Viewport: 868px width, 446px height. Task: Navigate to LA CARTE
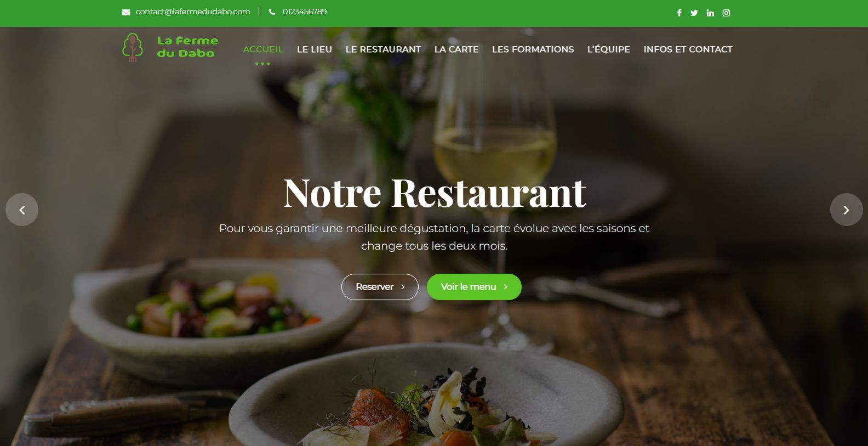456,49
